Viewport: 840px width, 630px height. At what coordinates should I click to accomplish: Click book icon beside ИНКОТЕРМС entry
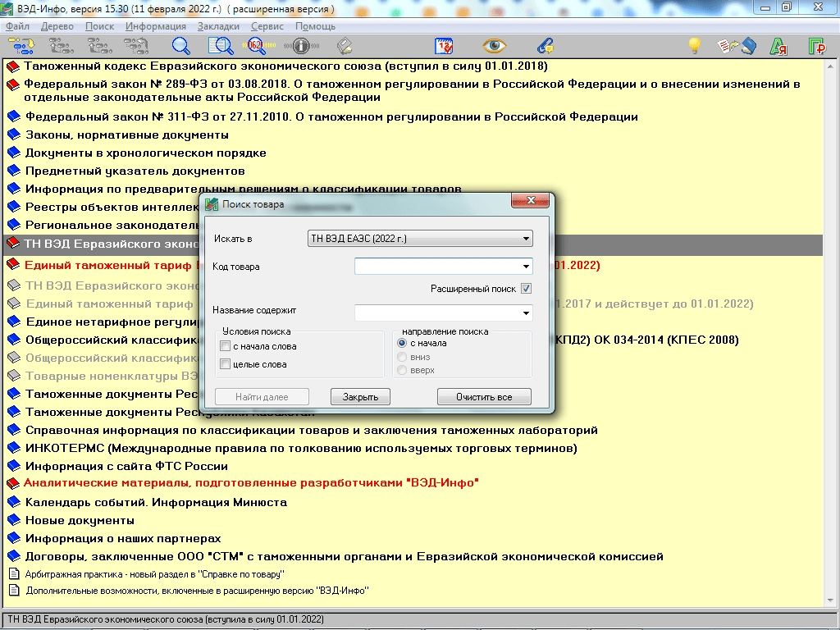(x=13, y=449)
